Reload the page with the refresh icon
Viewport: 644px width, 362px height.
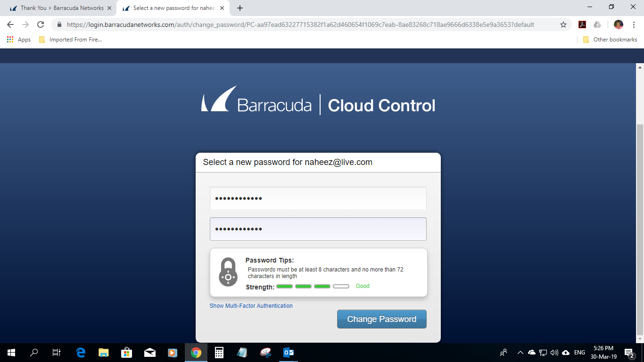click(41, 25)
